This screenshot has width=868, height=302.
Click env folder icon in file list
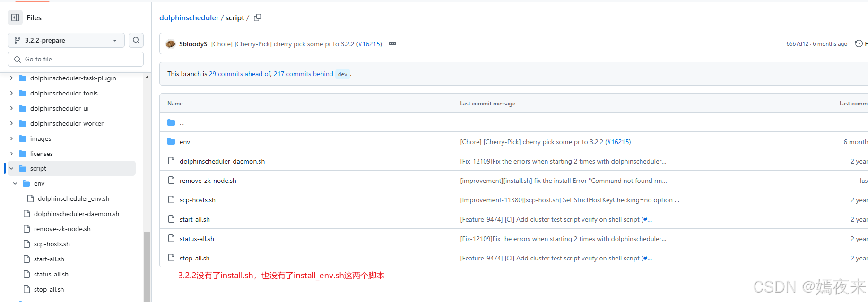click(x=171, y=142)
